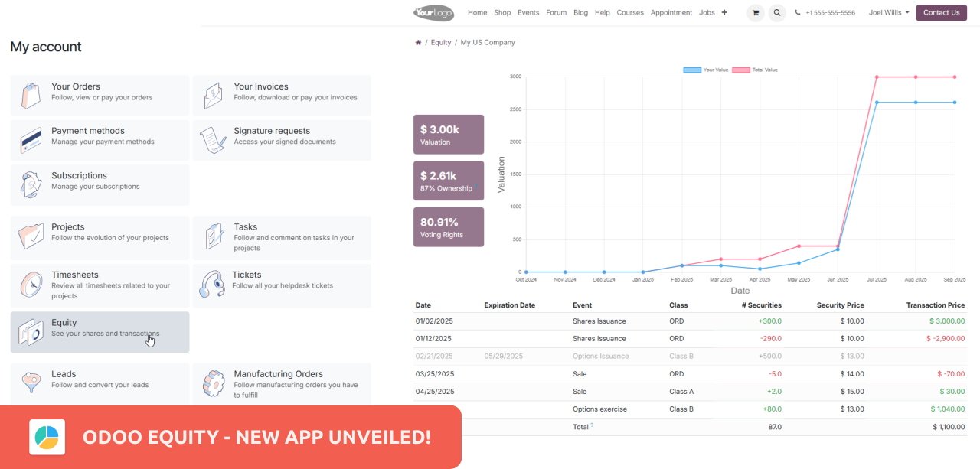Open the Forum menu item
This screenshot has height=469, width=980.
pos(557,13)
